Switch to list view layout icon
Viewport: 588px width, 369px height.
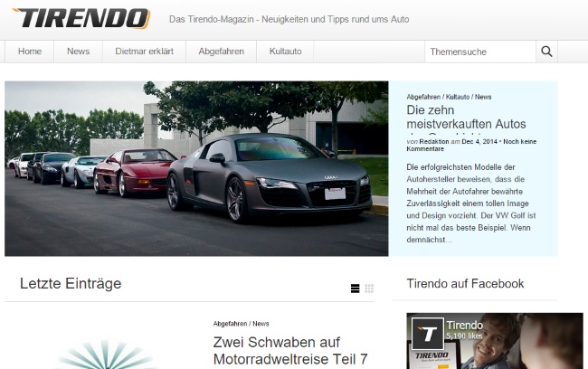pyautogui.click(x=355, y=289)
